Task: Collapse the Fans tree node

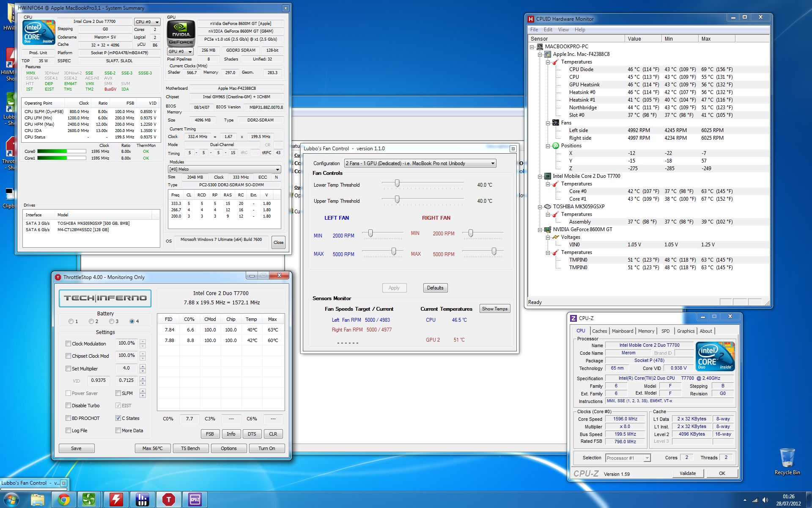Action: coord(548,123)
